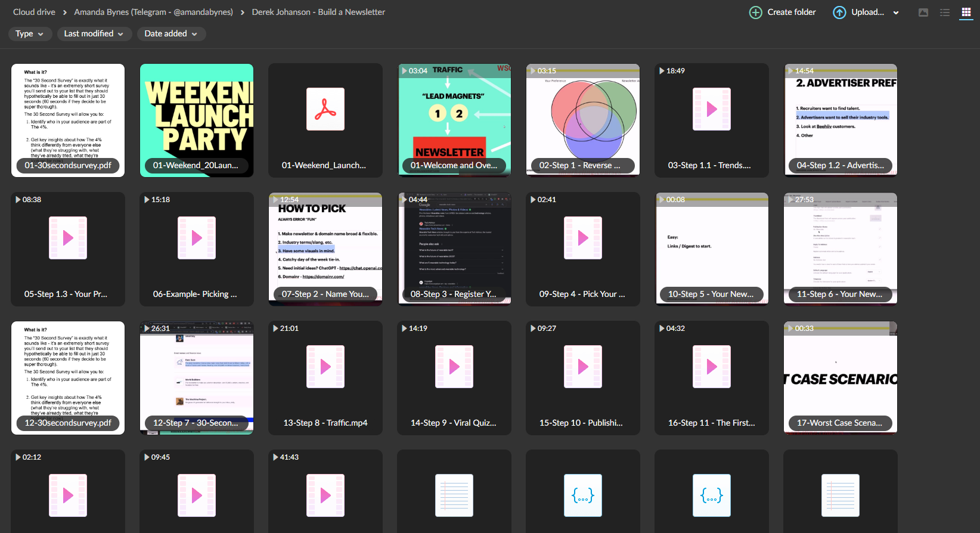Expand the Type filter dropdown

pyautogui.click(x=30, y=34)
